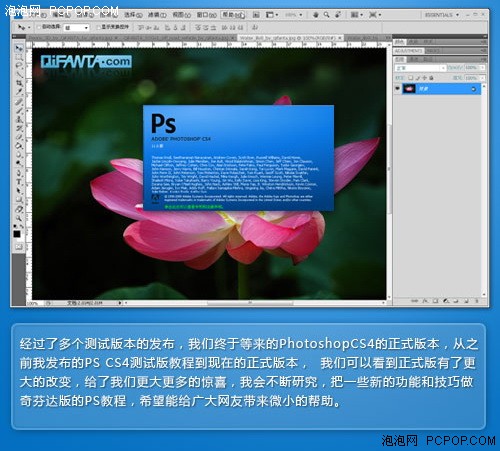The width and height of the screenshot is (500, 451).
Task: Click the Rotate View tool in application bar
Action: click(x=338, y=15)
